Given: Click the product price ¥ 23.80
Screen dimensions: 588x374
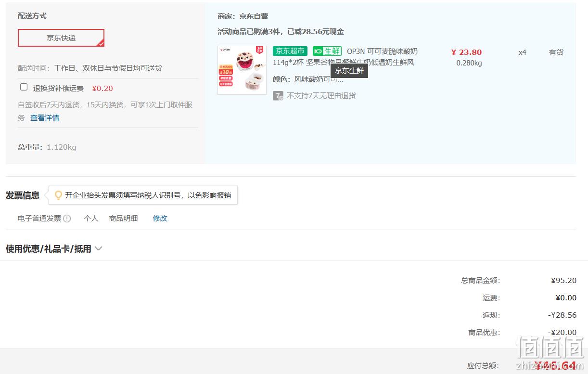Looking at the screenshot, I should 466,52.
